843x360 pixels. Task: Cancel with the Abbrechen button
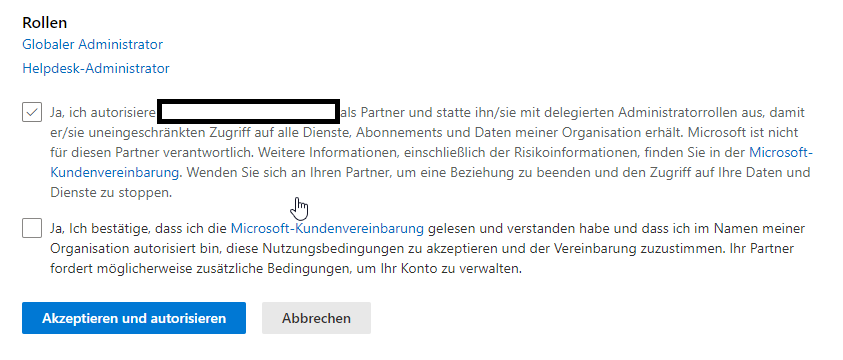click(x=316, y=318)
